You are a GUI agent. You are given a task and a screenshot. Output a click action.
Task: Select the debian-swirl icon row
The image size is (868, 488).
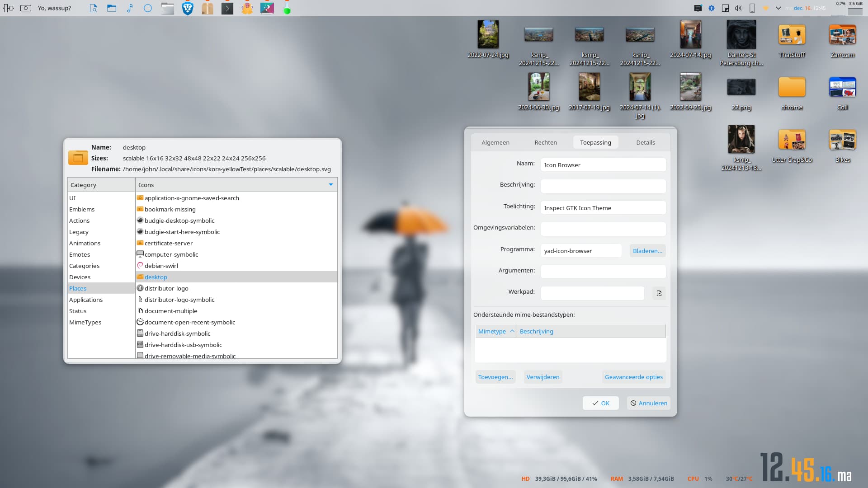click(236, 266)
